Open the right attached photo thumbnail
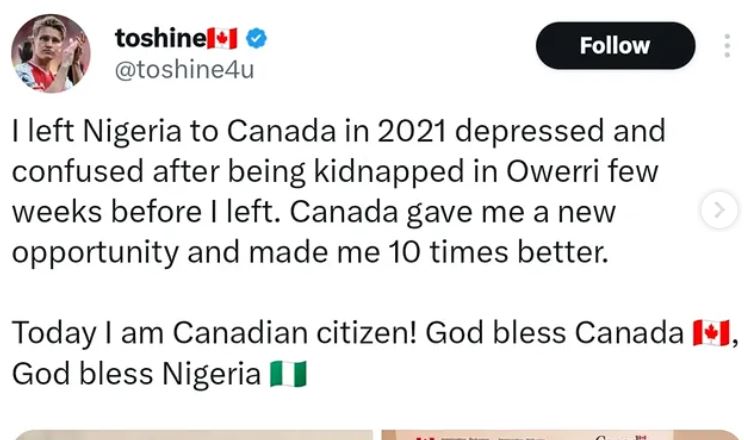This screenshot has width=744, height=440. coord(560,434)
